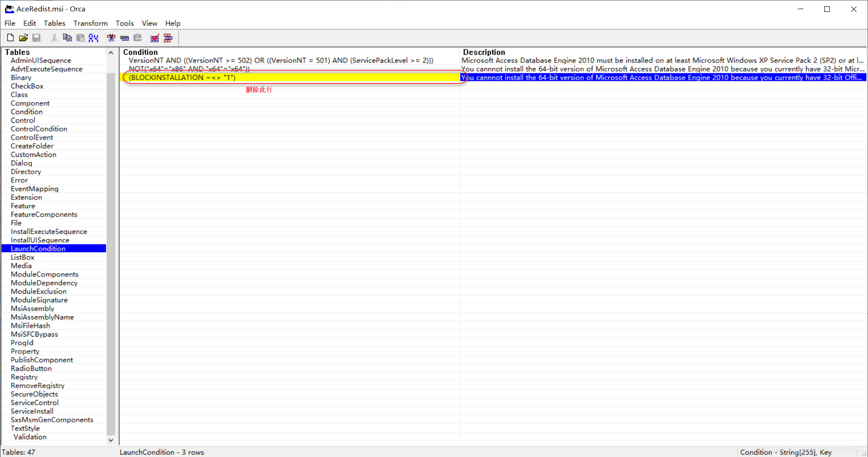868x457 pixels.
Task: Select the File table
Action: coord(16,223)
